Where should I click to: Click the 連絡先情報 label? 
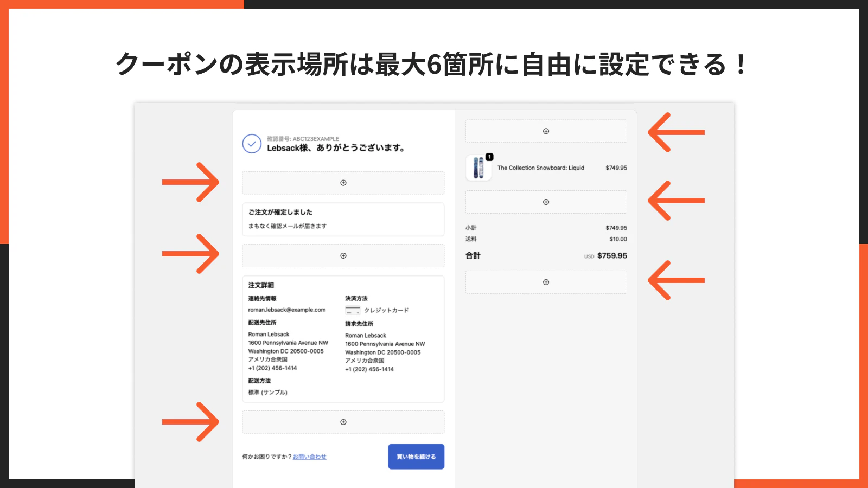(x=263, y=298)
